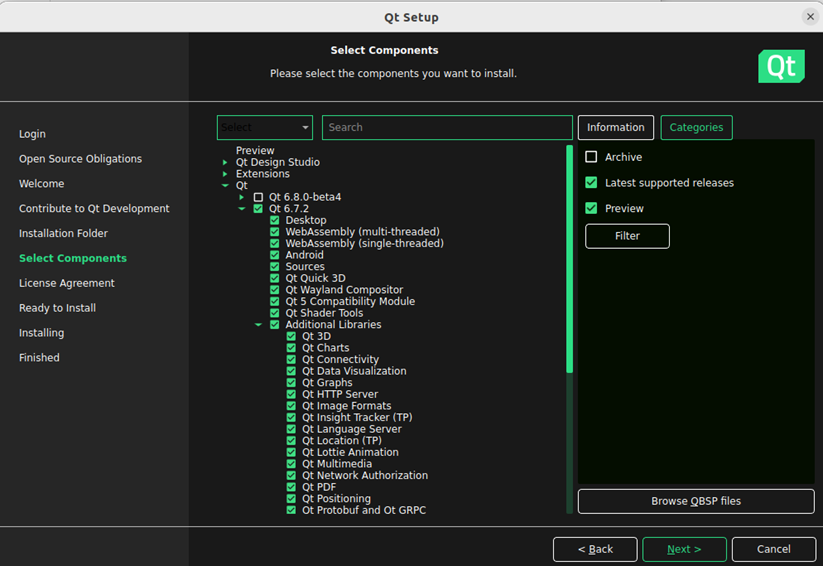Viewport: 823px width, 566px height.
Task: Collapse the top-level Qt node
Action: (225, 185)
